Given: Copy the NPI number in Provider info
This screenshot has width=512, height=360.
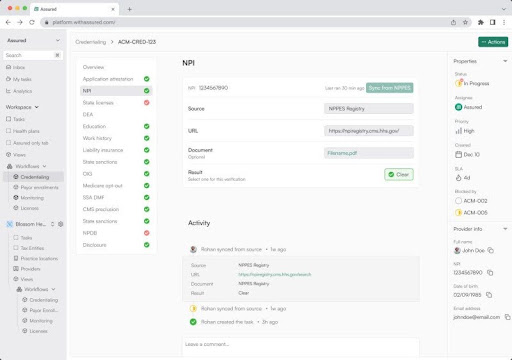Looking at the screenshot, I should pos(490,273).
